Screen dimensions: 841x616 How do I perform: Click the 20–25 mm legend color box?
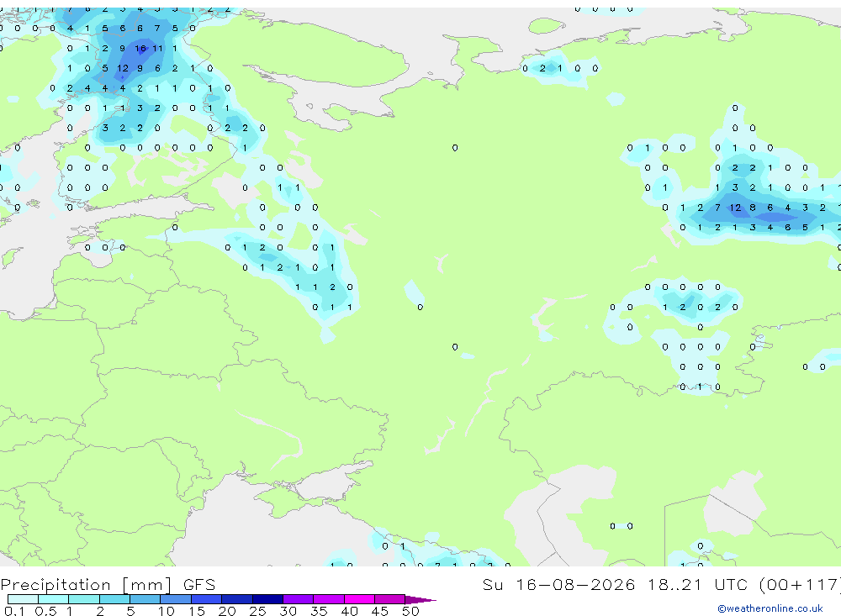pyautogui.click(x=237, y=599)
